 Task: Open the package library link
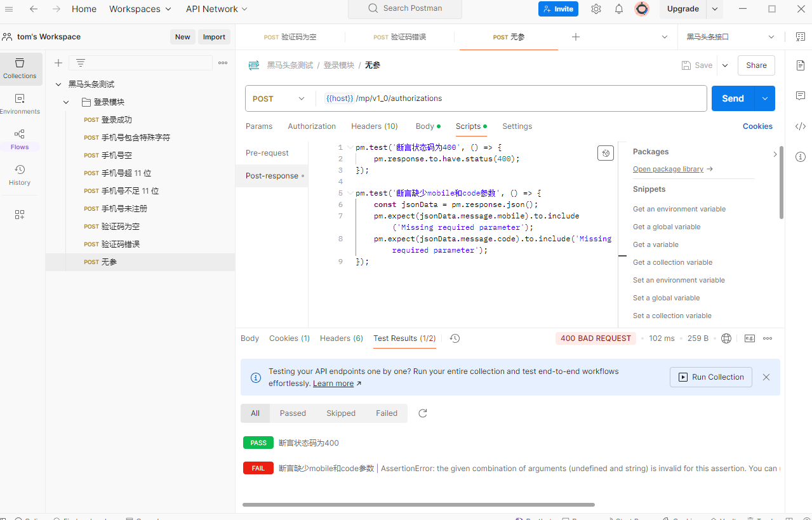tap(672, 169)
